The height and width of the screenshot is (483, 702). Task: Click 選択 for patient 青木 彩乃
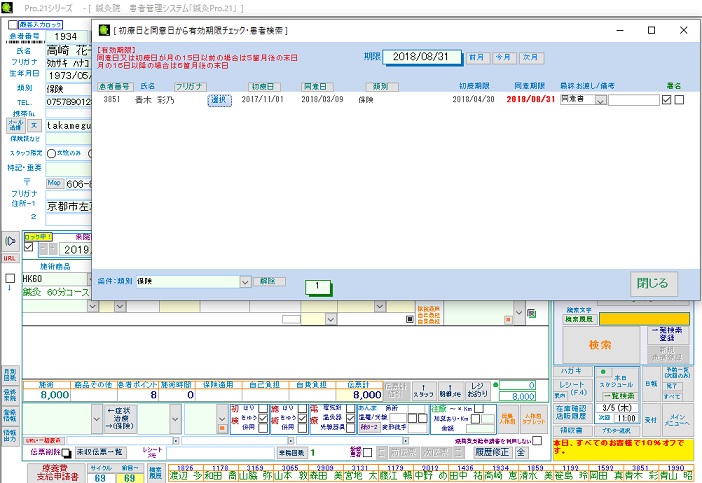pos(219,100)
